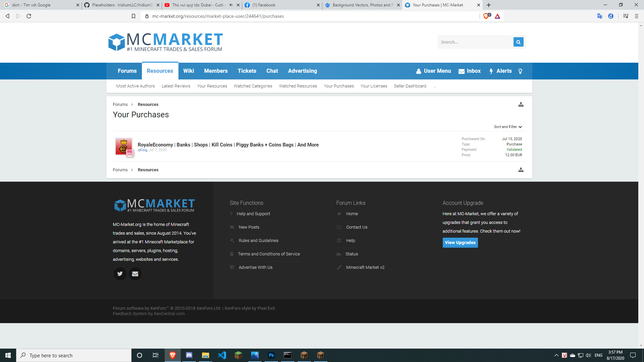Click the Brave Rewards triangle icon
The height and width of the screenshot is (362, 644).
click(x=497, y=16)
